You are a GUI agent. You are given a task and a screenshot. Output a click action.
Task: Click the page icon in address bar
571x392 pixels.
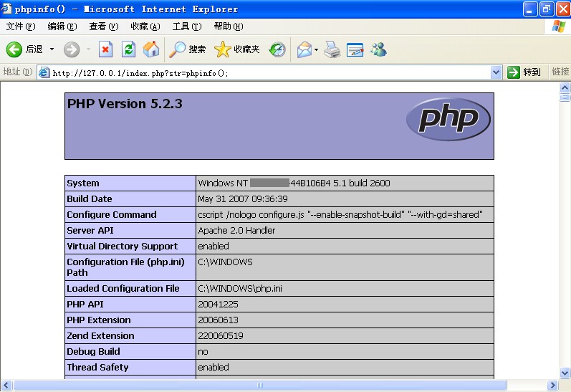coord(44,72)
